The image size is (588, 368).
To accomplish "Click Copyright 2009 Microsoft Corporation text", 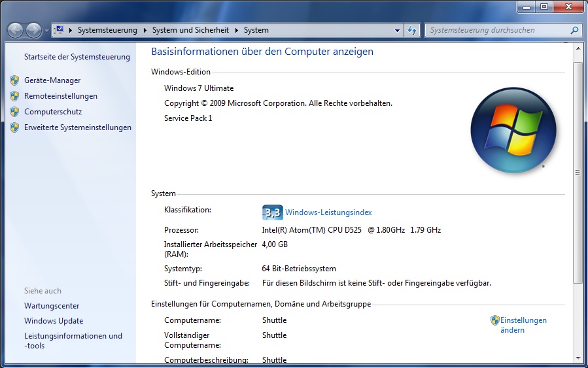I will click(x=278, y=103).
